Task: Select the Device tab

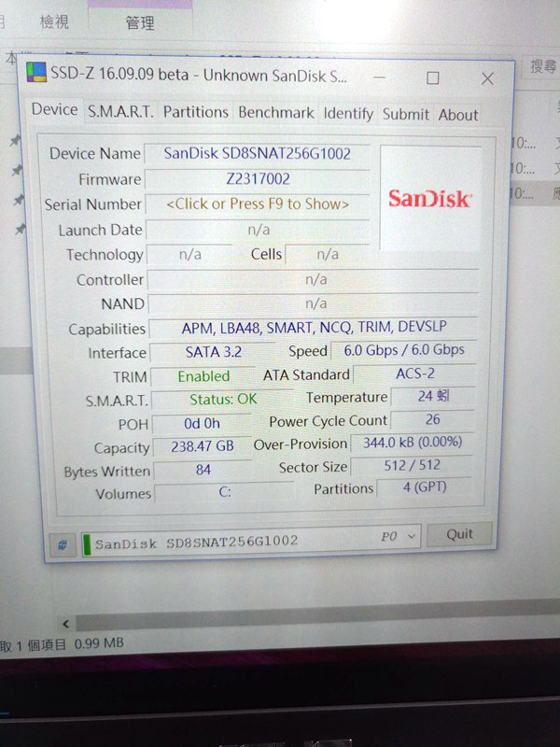Action: pyautogui.click(x=55, y=109)
